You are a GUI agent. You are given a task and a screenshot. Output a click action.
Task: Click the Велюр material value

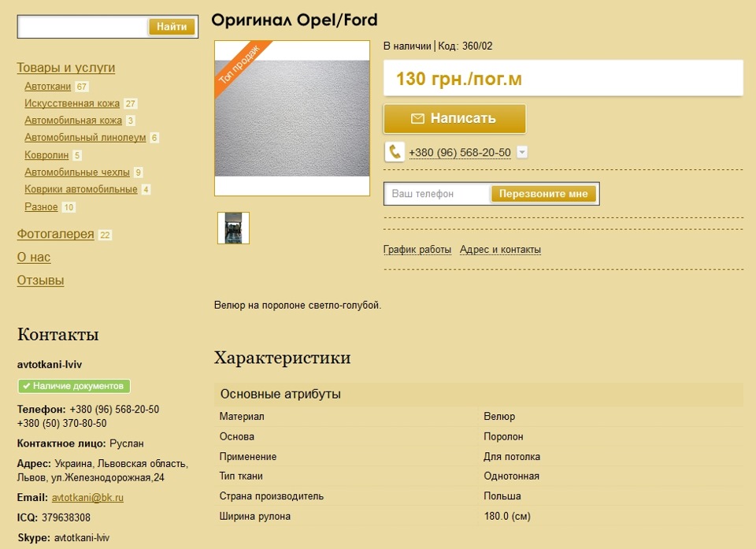[x=499, y=417]
